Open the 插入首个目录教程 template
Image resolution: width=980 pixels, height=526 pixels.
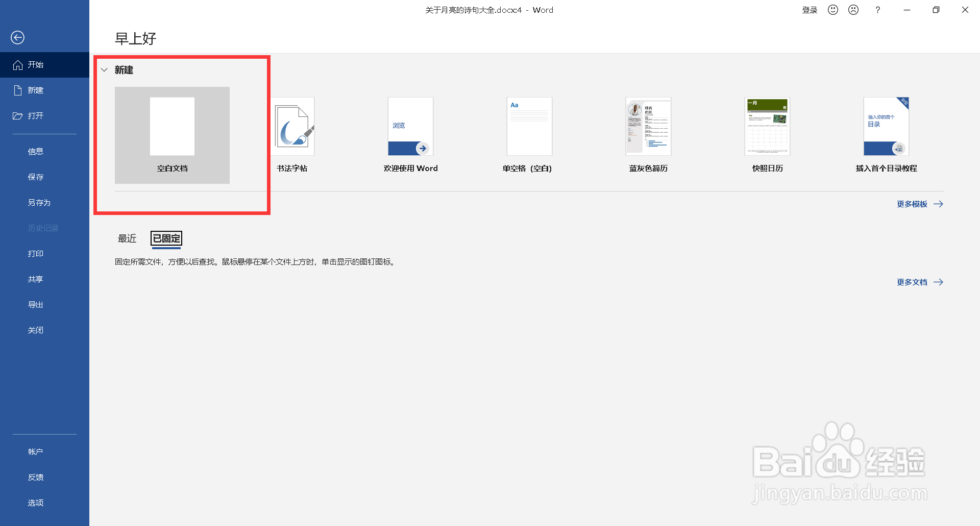click(886, 135)
